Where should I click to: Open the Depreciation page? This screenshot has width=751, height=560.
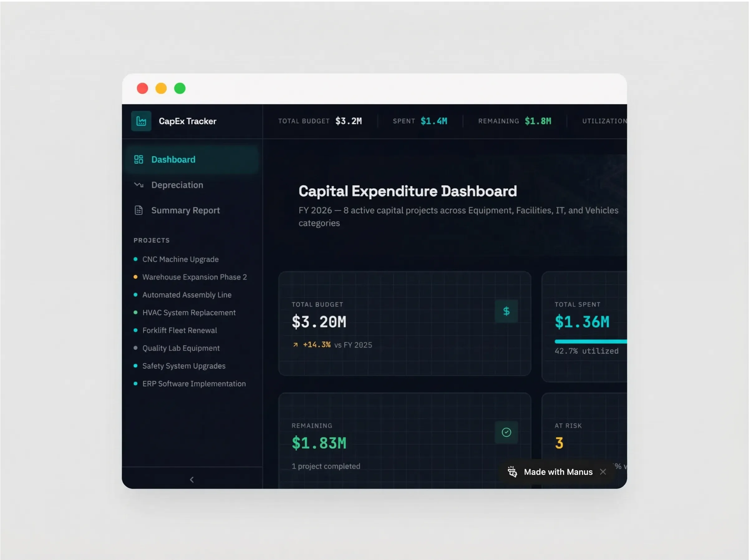[x=177, y=185]
